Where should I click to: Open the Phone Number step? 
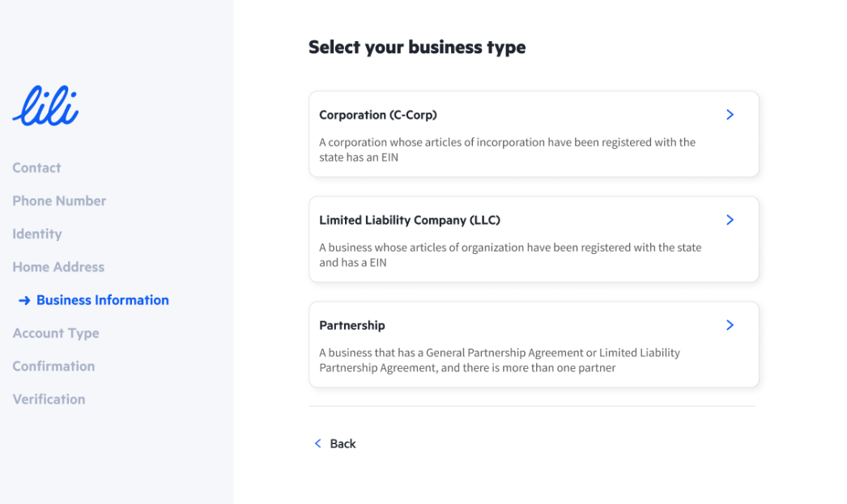point(59,201)
